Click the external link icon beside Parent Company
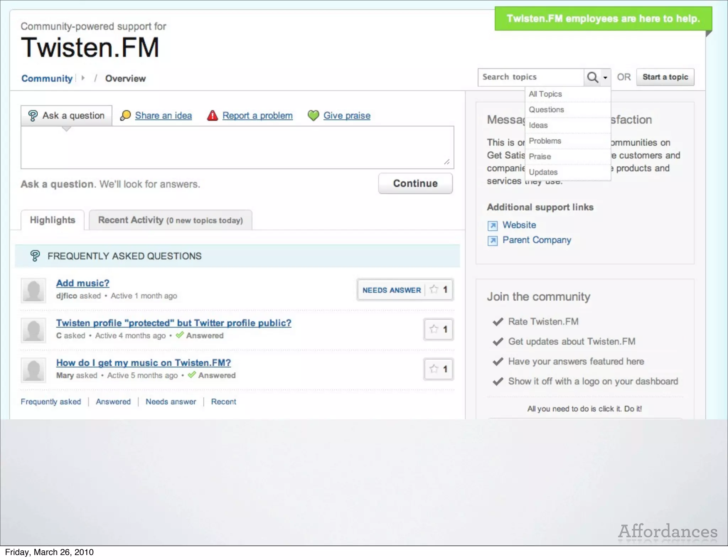This screenshot has height=560, width=728. point(492,241)
